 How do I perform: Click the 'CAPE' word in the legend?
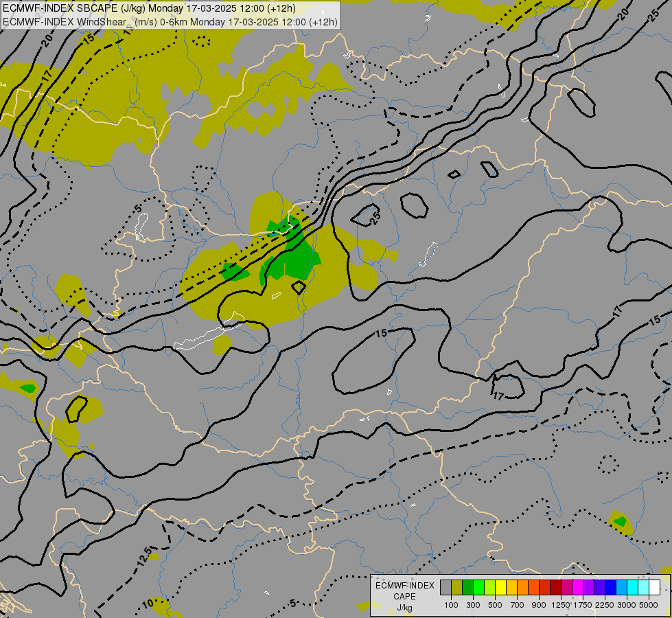pos(405,597)
